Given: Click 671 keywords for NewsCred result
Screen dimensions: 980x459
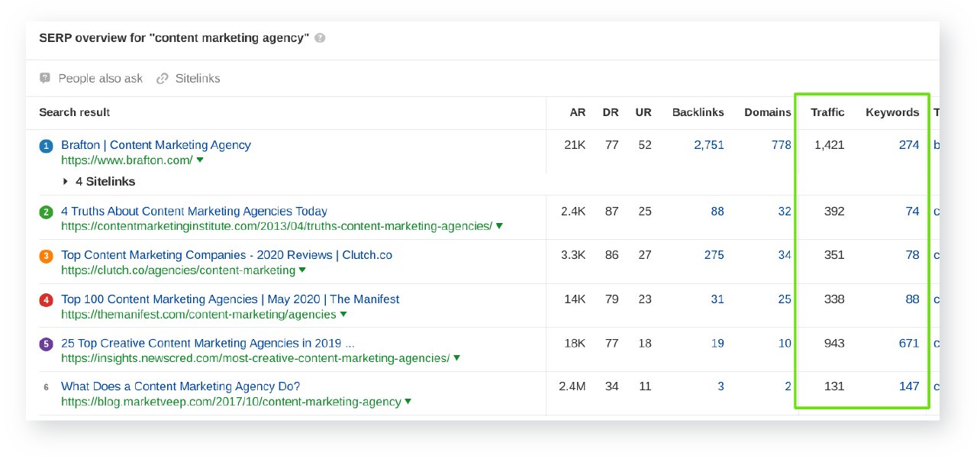Looking at the screenshot, I should point(908,343).
